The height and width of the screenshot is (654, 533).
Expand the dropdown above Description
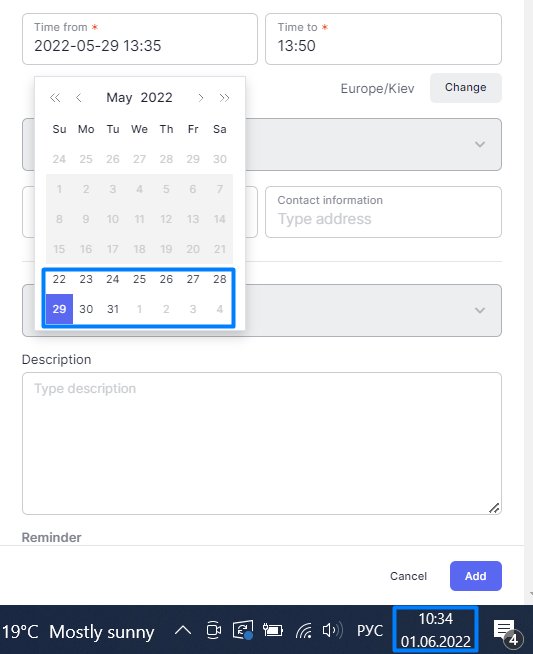[373, 311]
